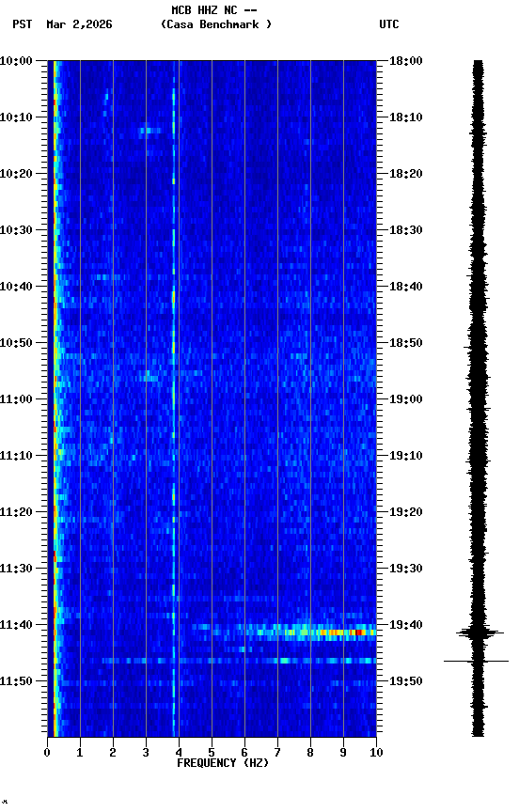Click the date Mar 2,2026

pos(79,24)
